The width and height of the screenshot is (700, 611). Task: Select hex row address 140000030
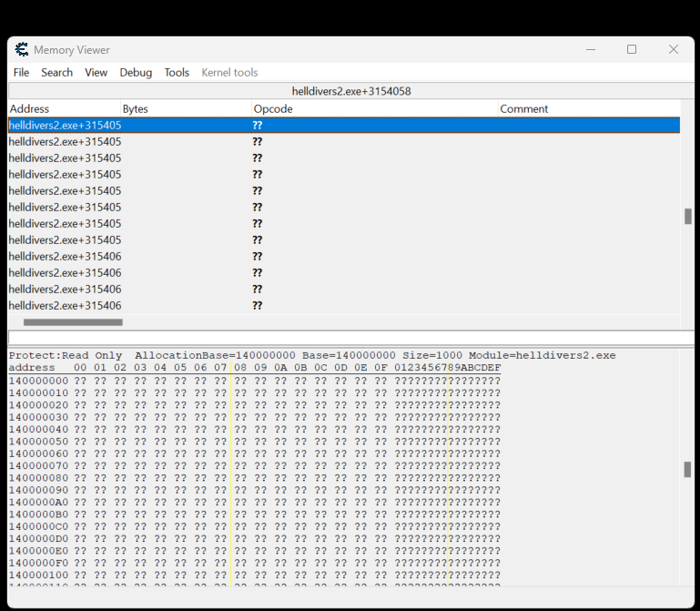click(38, 417)
